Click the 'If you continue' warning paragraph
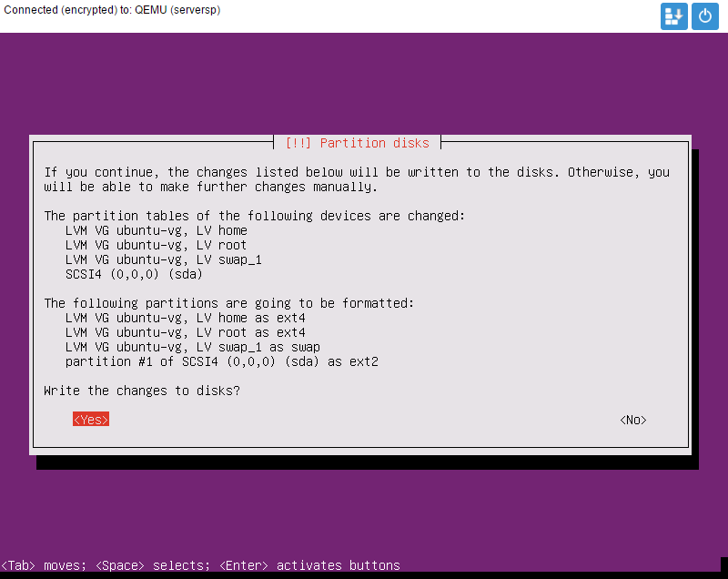The width and height of the screenshot is (728, 579). coord(356,179)
